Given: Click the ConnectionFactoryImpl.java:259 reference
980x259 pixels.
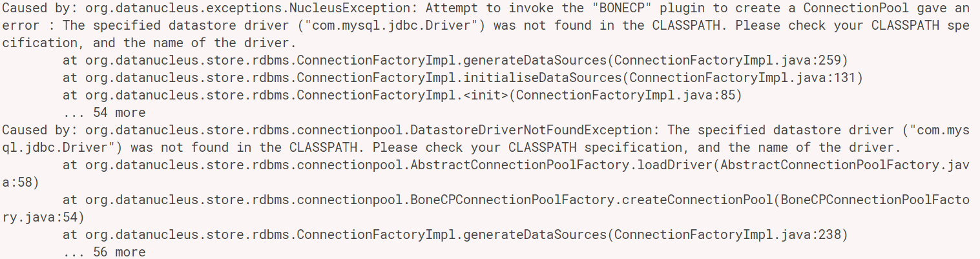Looking at the screenshot, I should tap(727, 61).
